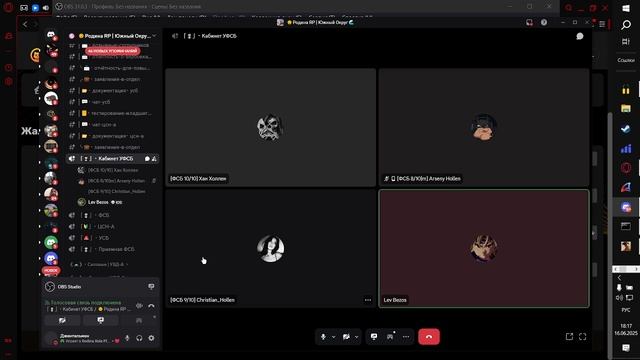This screenshot has width=640, height=360.
Task: Start an activity from the call bar
Action: pyautogui.click(x=390, y=337)
